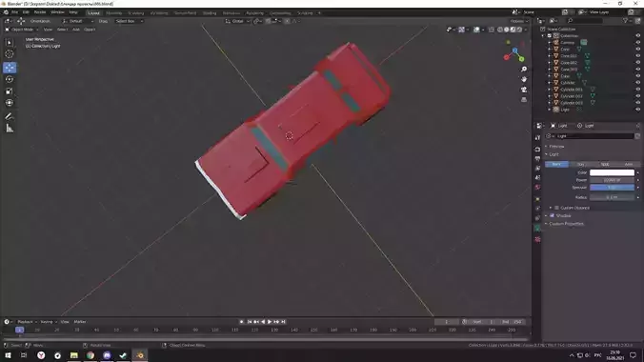Open the Output properties tab icon
This screenshot has height=362, width=644.
[x=537, y=158]
